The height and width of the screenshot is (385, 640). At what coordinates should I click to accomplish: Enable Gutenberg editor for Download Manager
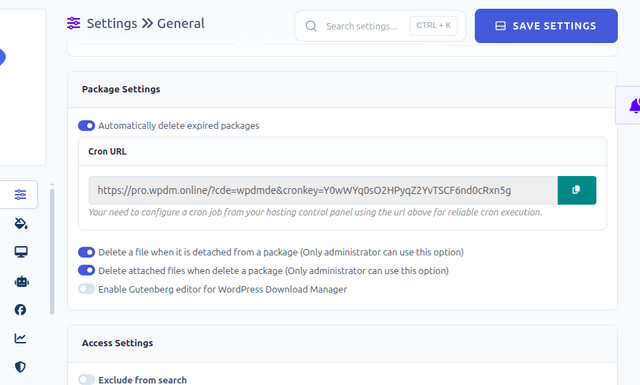pos(87,289)
